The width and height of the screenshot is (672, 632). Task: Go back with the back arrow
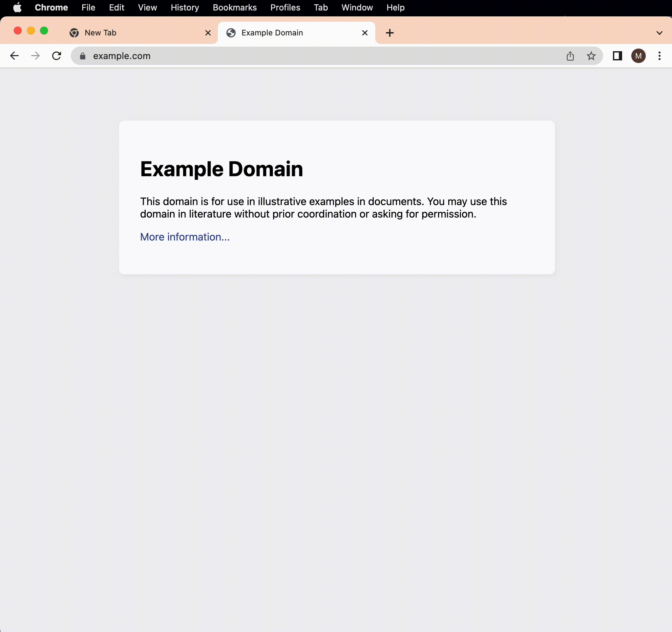14,56
